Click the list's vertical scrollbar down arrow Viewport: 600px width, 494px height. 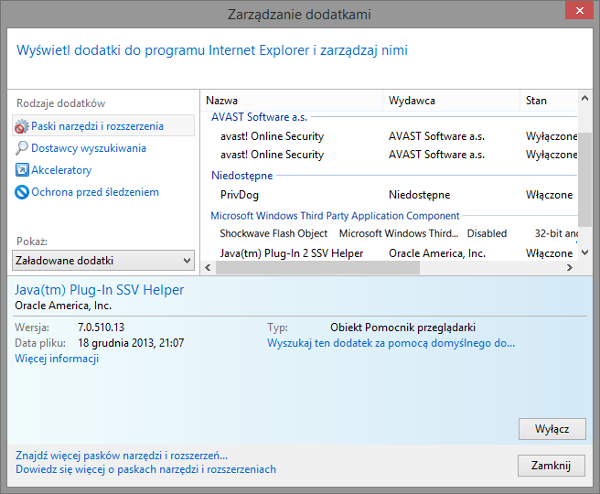[585, 253]
